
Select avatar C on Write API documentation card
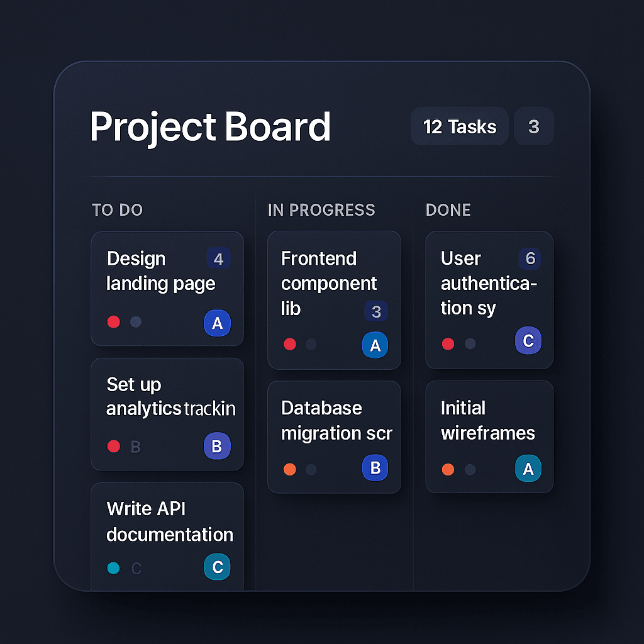(218, 567)
